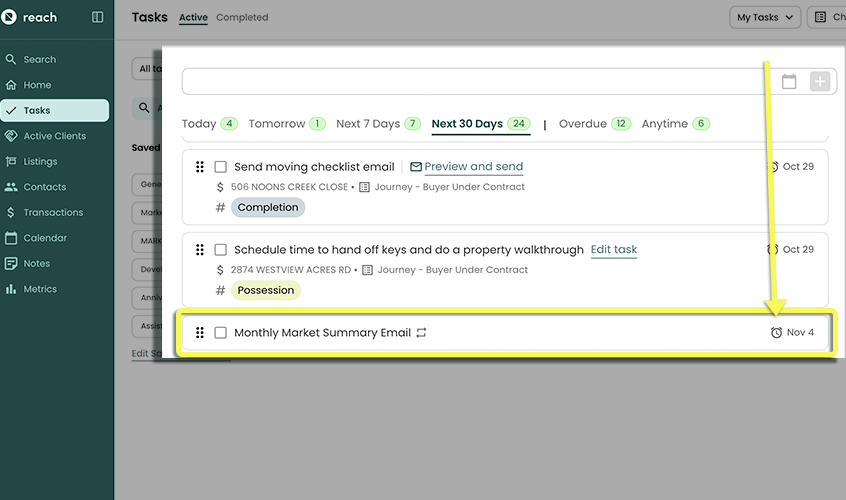Click the Edit task link
This screenshot has height=500, width=846.
coord(613,250)
